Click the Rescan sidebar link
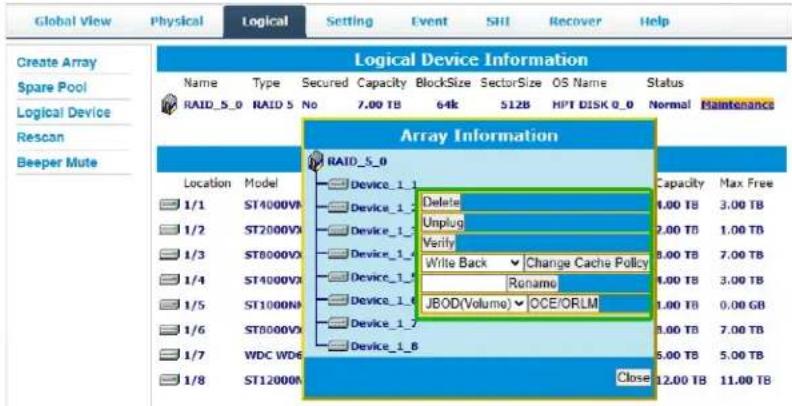The width and height of the screenshot is (792, 406). click(40, 137)
